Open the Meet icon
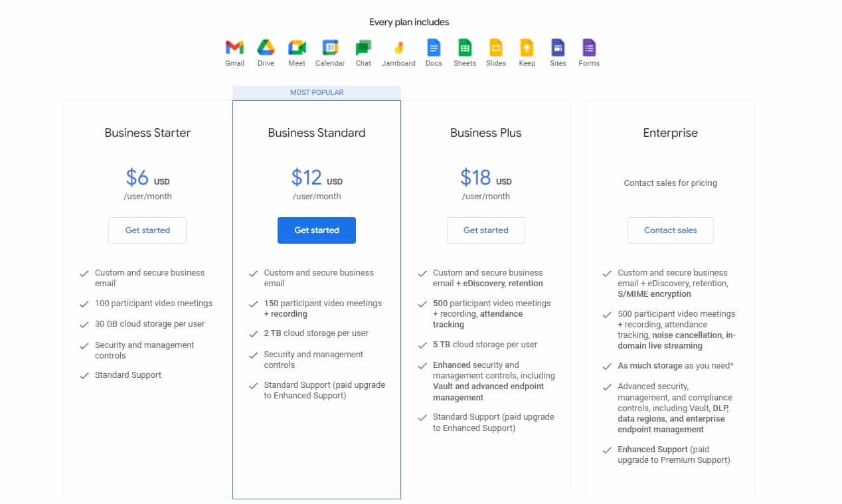The width and height of the screenshot is (842, 504). pos(297,47)
